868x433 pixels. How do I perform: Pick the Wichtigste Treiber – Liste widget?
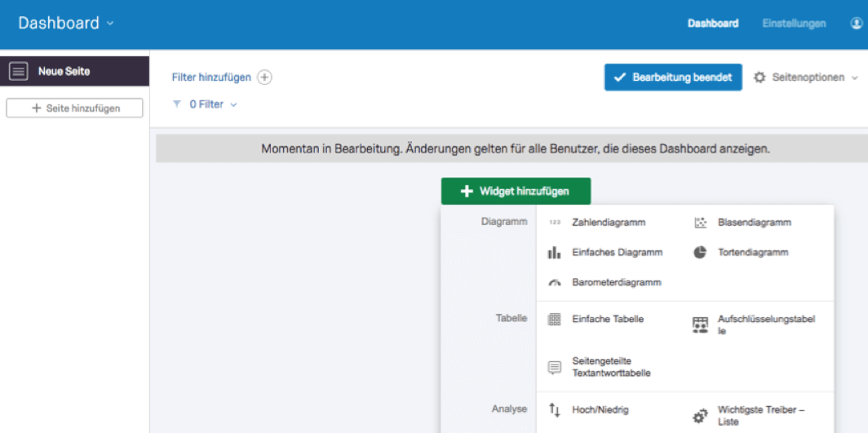[x=750, y=415]
